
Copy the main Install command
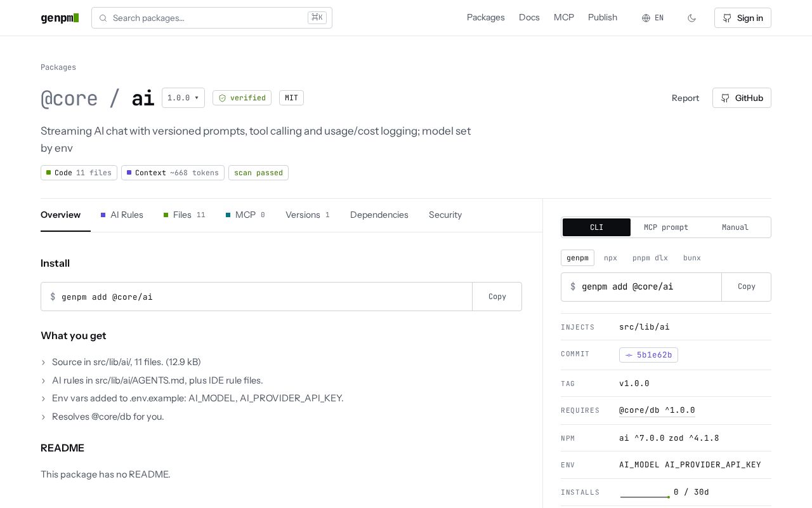(497, 297)
